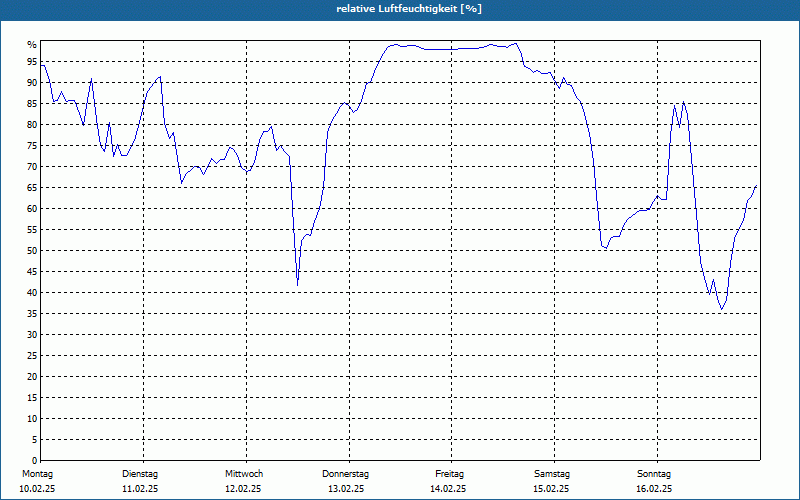Image resolution: width=800 pixels, height=500 pixels.
Task: Click the 'Sonntag' day label
Action: pyautogui.click(x=654, y=474)
